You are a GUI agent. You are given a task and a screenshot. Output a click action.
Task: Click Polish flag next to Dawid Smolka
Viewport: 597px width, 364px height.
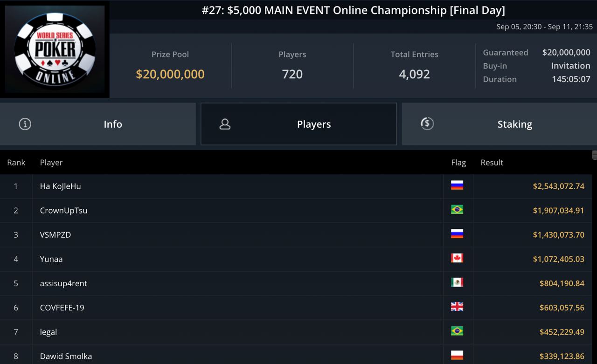[457, 356]
